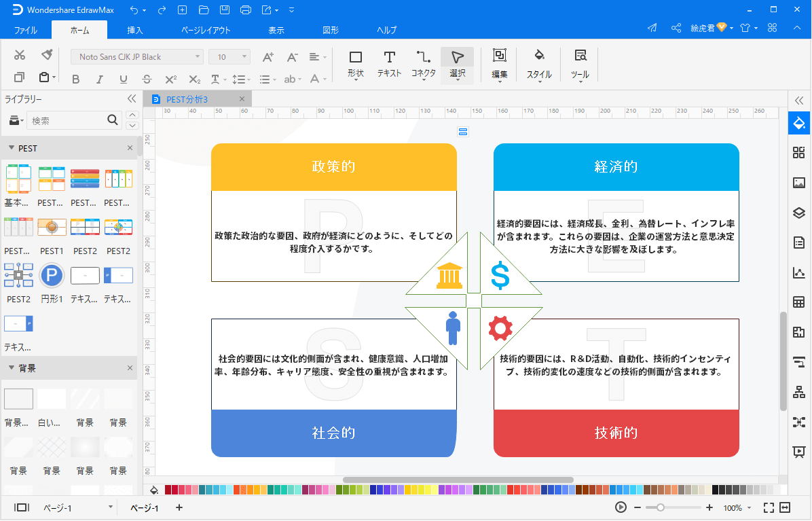Add a new page with plus button

click(x=179, y=507)
